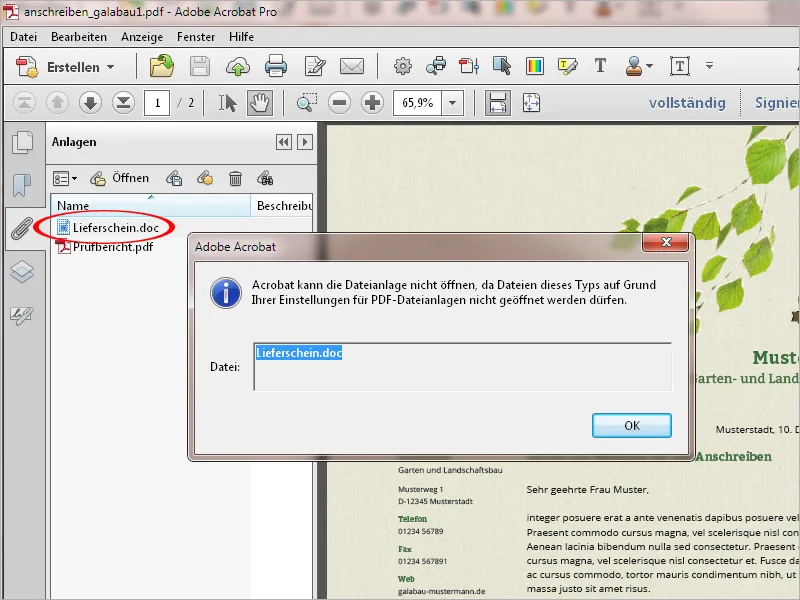Click the cloud upload icon
The width and height of the screenshot is (800, 600).
(x=238, y=66)
